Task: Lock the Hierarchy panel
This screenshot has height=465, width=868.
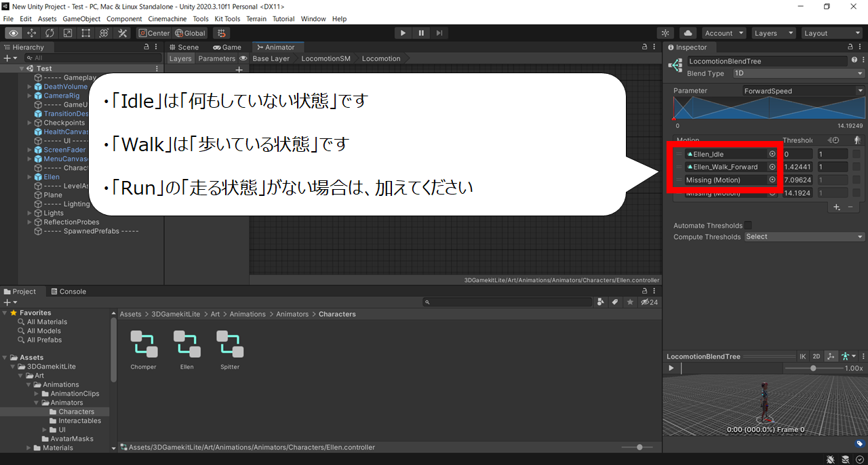Action: coord(147,47)
